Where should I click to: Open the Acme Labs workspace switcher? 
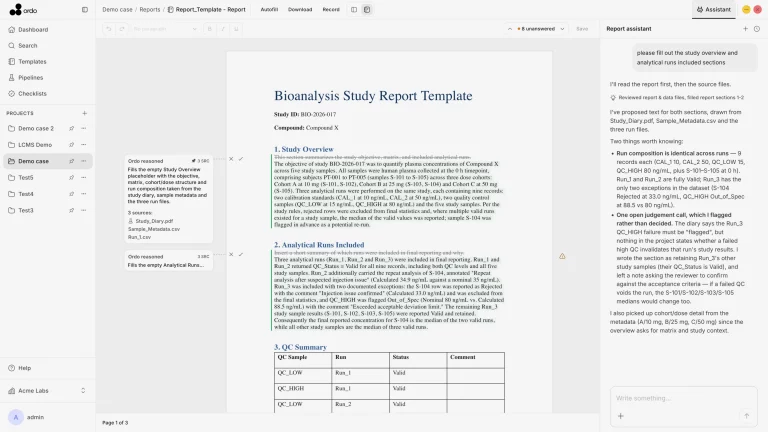(47, 390)
